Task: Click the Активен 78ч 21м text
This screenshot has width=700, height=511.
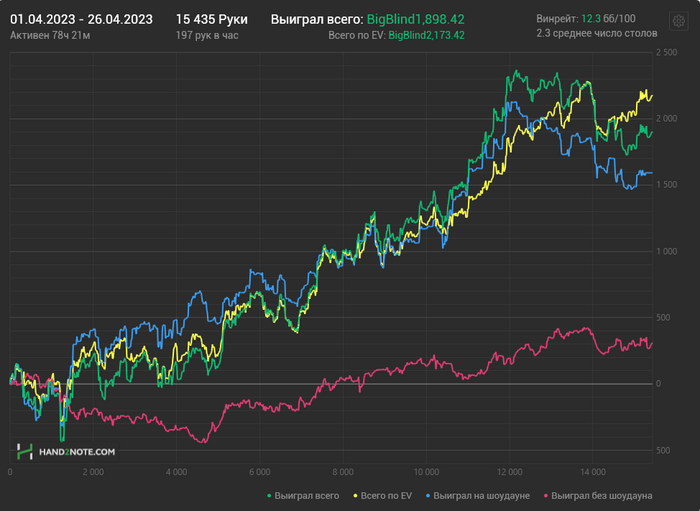Action: [50, 35]
